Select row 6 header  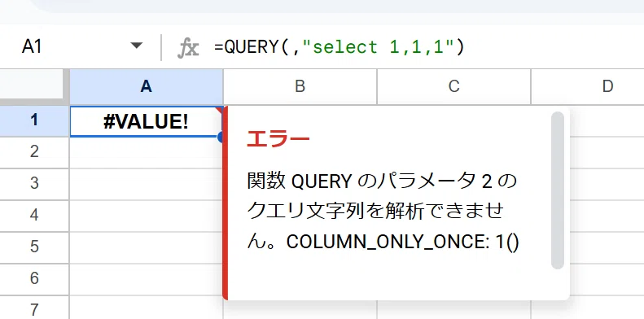click(x=34, y=278)
